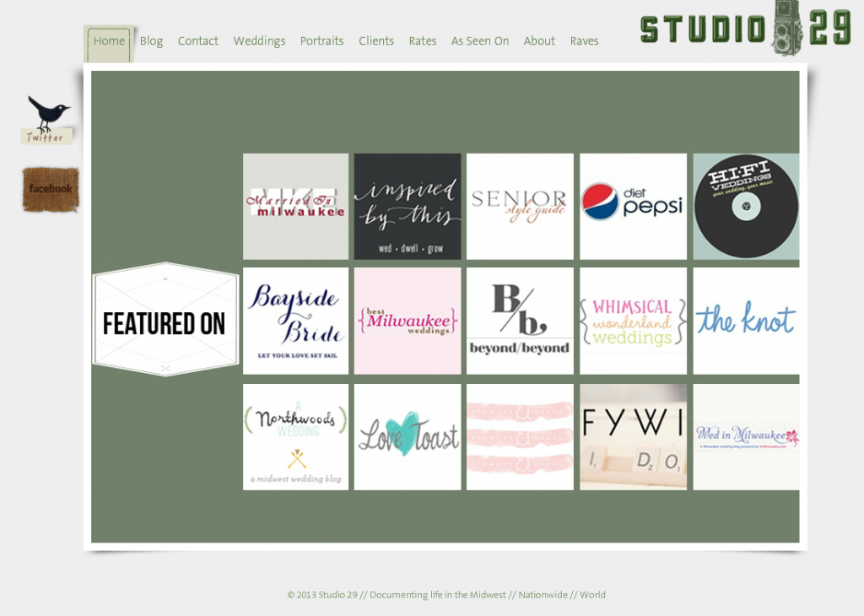Open the Senior Style Guide tile

tap(520, 207)
